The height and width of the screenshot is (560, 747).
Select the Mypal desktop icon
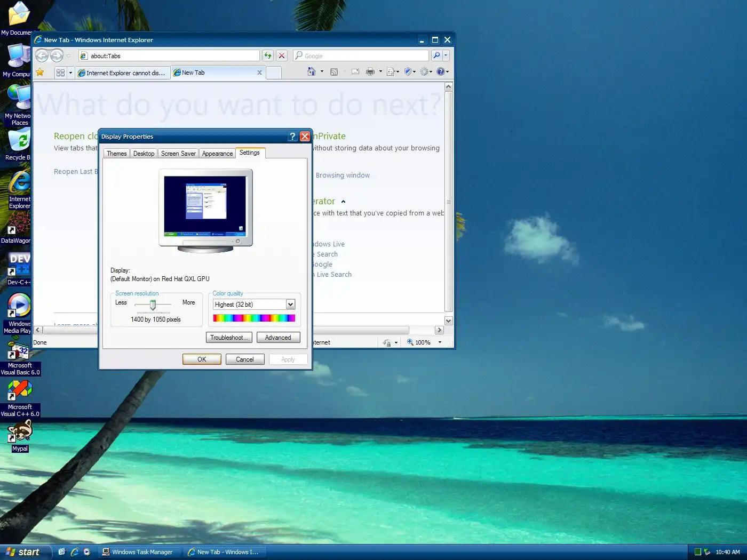[20, 436]
